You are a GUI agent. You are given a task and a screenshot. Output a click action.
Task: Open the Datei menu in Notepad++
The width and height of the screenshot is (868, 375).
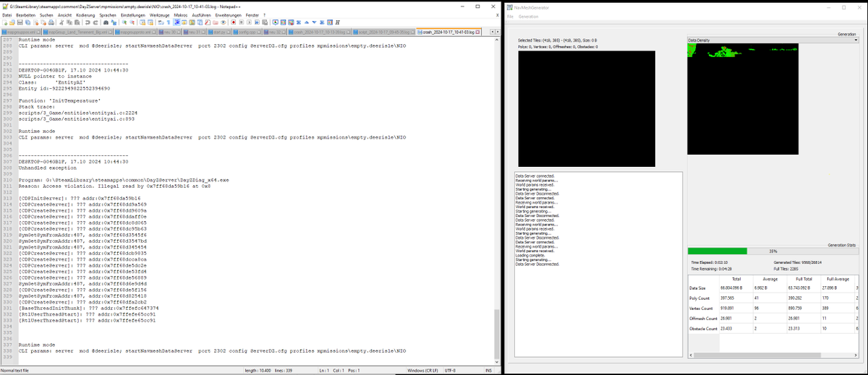(x=7, y=14)
